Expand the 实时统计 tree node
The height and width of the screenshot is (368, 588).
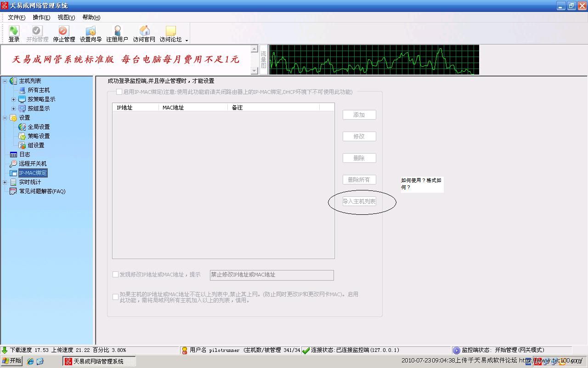pyautogui.click(x=5, y=182)
